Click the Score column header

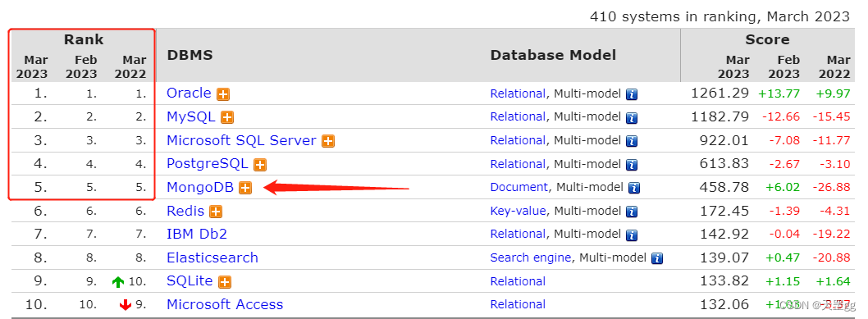[x=767, y=40]
